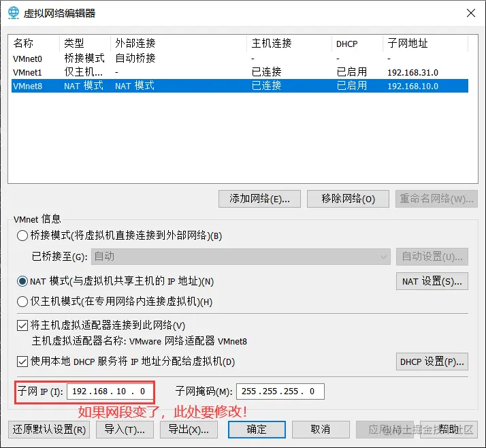The height and width of the screenshot is (448, 486).
Task: Click 已启用 DHCP cell in VMnet1 row
Action: (x=352, y=72)
